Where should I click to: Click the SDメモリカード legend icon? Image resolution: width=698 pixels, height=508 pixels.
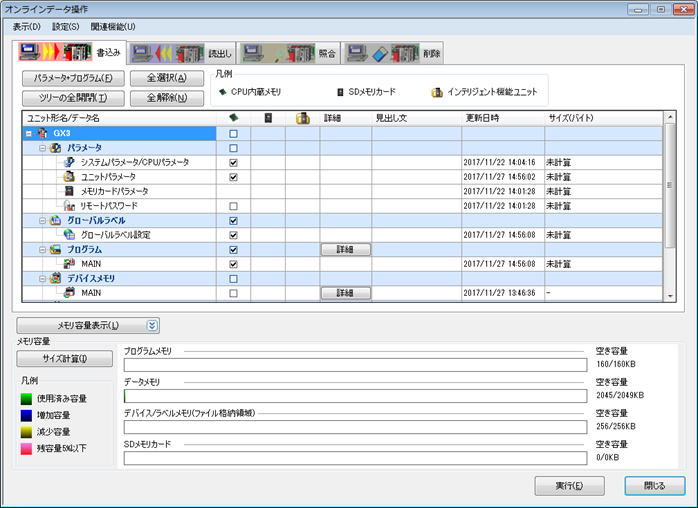340,92
